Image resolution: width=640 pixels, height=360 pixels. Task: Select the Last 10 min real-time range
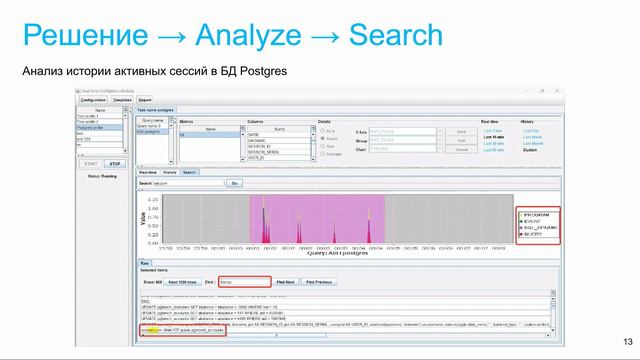coord(493,137)
